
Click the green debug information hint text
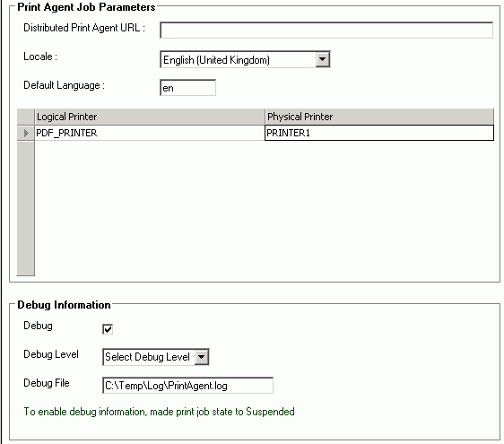point(159,412)
